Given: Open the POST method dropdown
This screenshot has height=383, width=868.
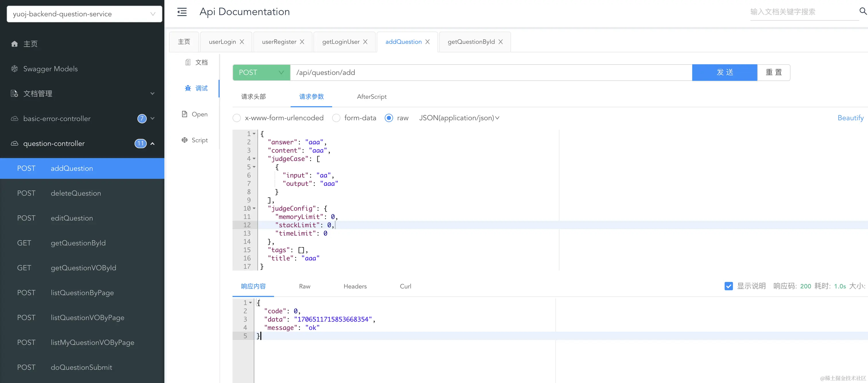Looking at the screenshot, I should [x=261, y=72].
